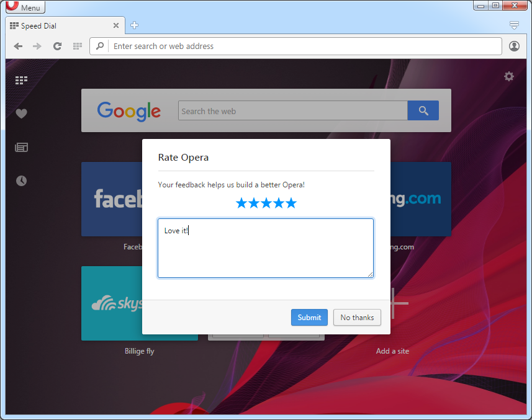Screen dimensions: 532x420
Task: Submit the Opera rating
Action: [x=309, y=318]
